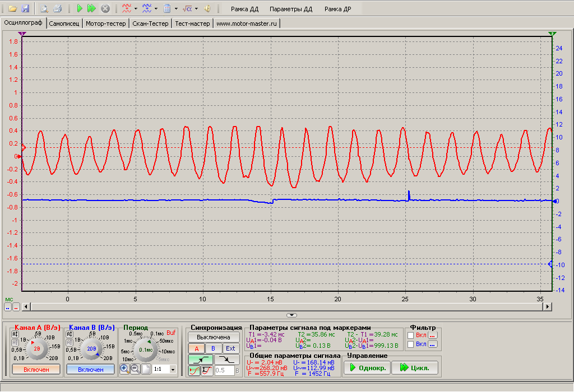
Task: Expand the dropdown arrow beside the calculator icon
Action: (x=176, y=9)
